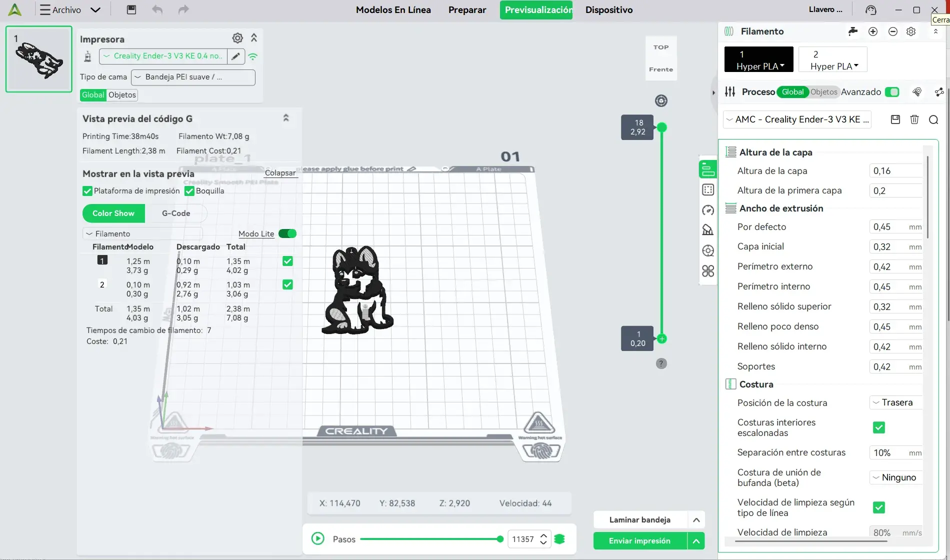
Task: Toggle Plataforma de impresión checkbox
Action: (87, 191)
